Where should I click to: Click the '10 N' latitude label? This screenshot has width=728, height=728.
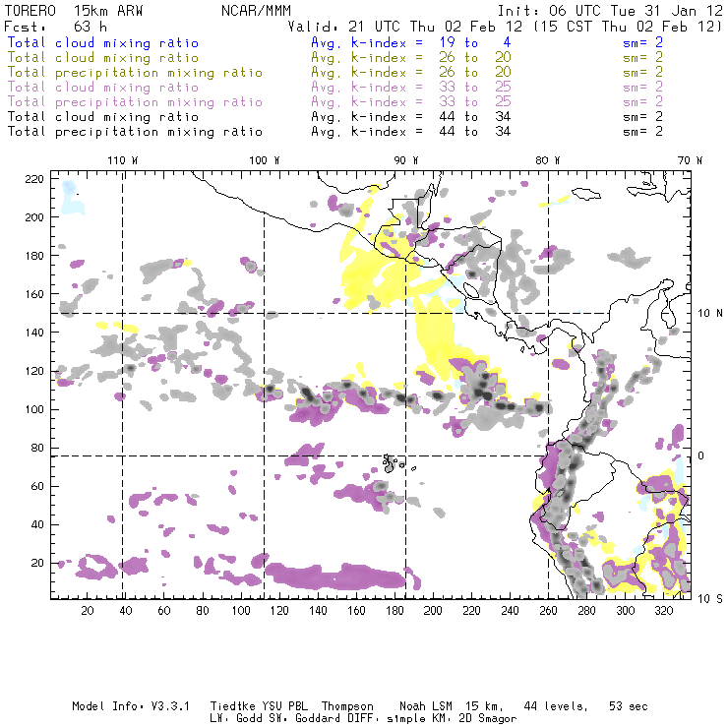[x=710, y=314]
